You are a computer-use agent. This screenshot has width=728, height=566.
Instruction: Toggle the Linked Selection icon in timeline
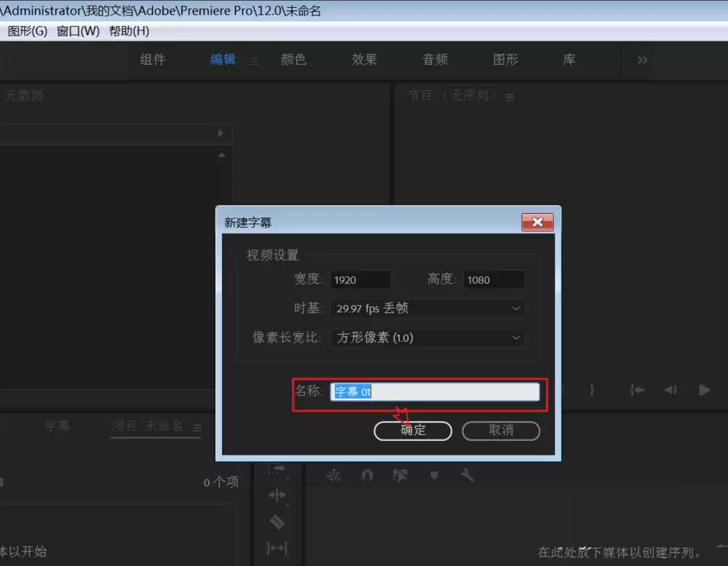[x=400, y=476]
